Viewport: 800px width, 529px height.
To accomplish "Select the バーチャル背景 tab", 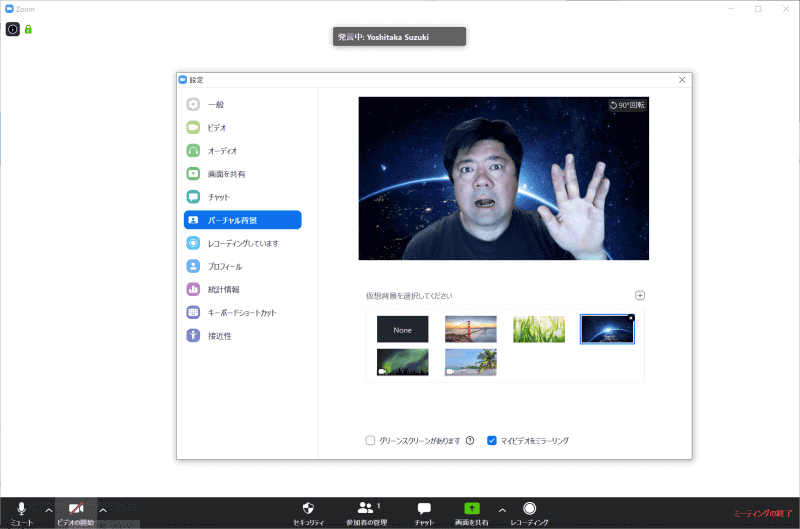I will tap(242, 220).
